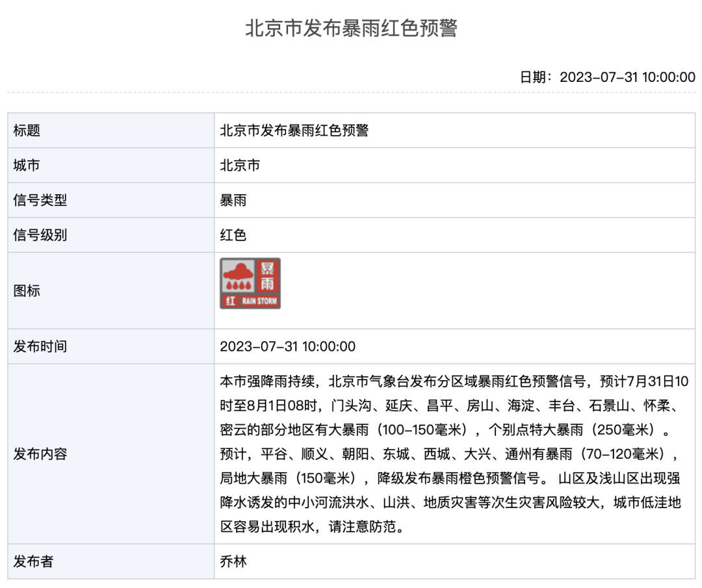This screenshot has width=702, height=588.
Task: Click the 信号级别 row label
Action: 40,235
